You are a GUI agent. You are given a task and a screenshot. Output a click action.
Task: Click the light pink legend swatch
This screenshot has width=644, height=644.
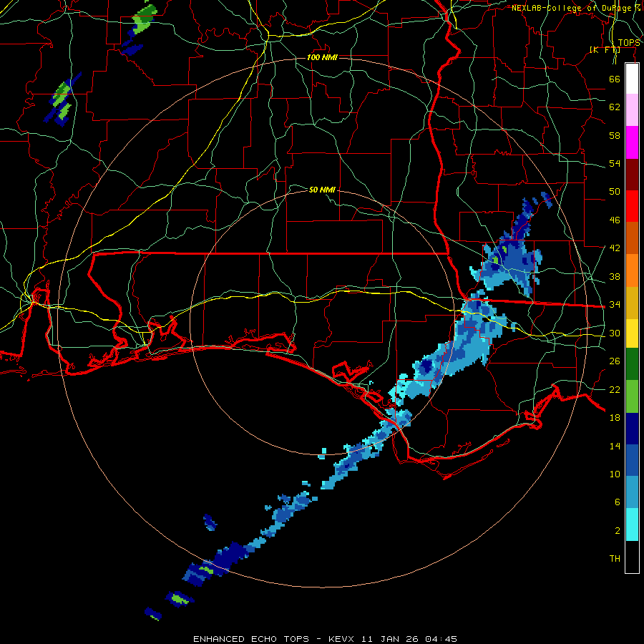pyautogui.click(x=632, y=110)
